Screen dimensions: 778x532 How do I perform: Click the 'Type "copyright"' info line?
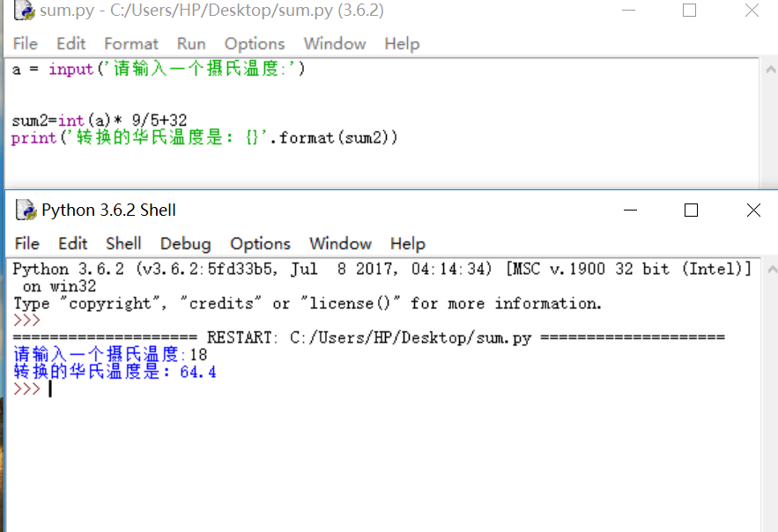click(x=307, y=303)
